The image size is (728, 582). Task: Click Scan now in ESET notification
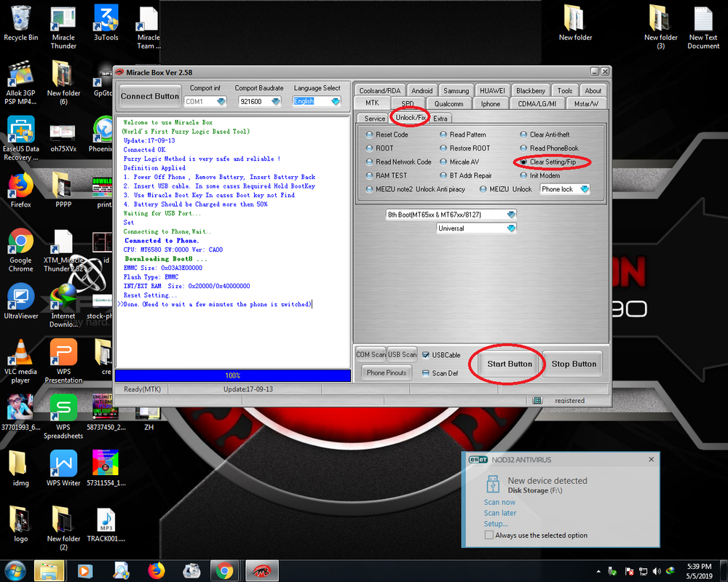pyautogui.click(x=499, y=502)
